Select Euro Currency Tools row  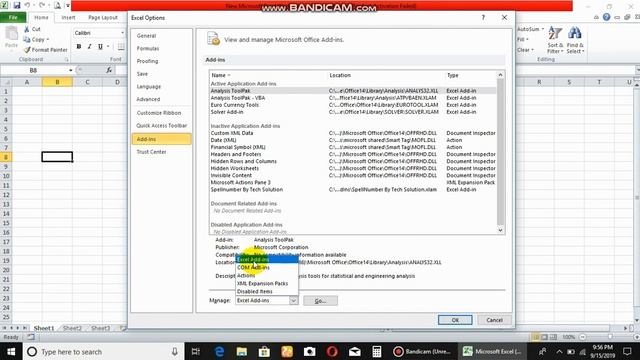click(x=353, y=105)
